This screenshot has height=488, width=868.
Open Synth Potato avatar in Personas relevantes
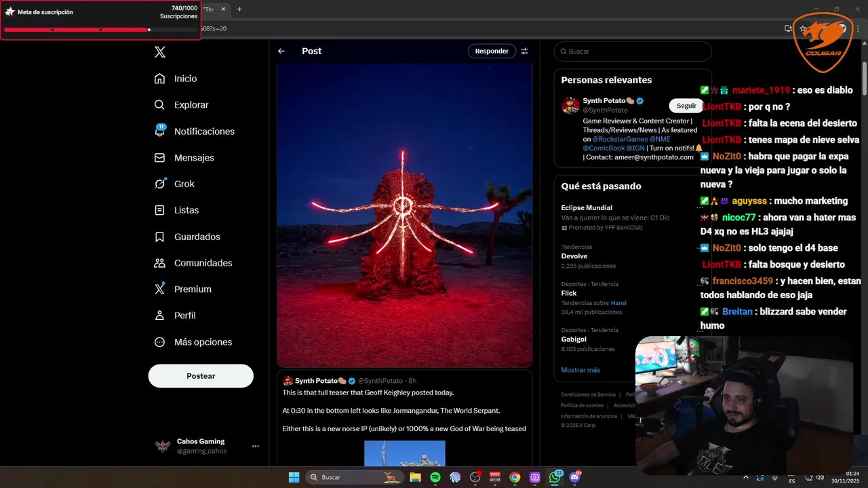(x=570, y=105)
